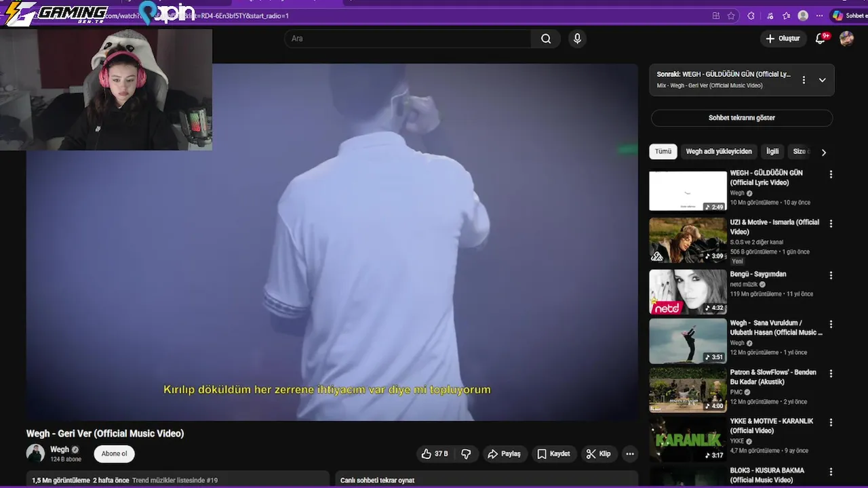Select the Tümü filter chip

663,152
